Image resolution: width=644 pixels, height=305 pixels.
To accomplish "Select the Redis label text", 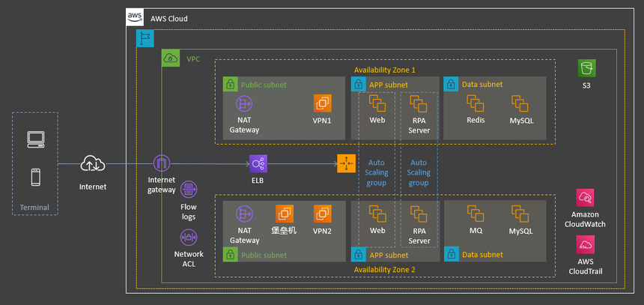I will tap(476, 120).
